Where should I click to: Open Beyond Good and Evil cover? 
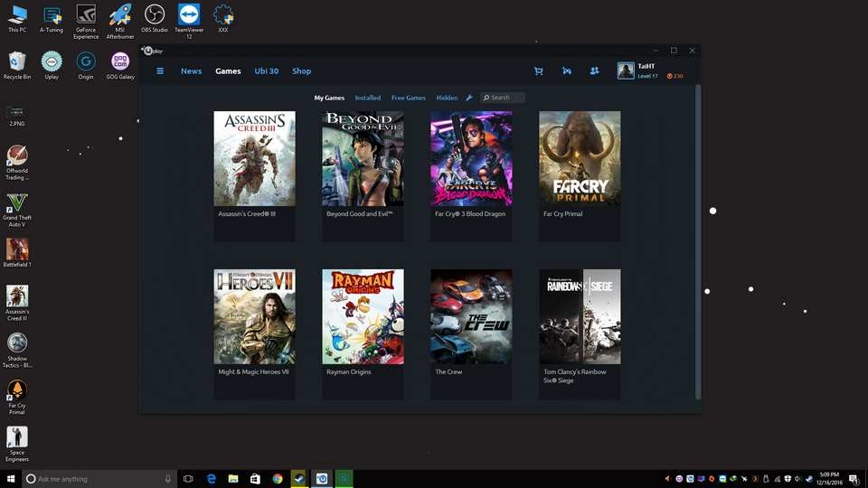click(363, 159)
